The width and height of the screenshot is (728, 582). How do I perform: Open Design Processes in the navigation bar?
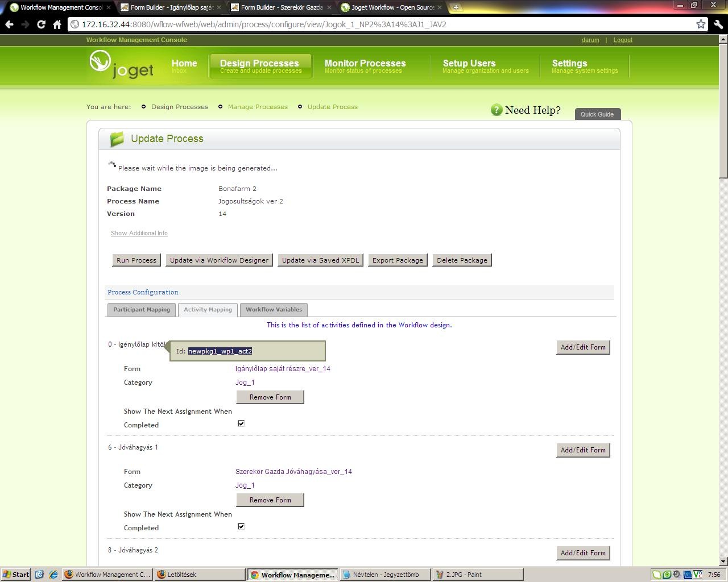point(260,66)
